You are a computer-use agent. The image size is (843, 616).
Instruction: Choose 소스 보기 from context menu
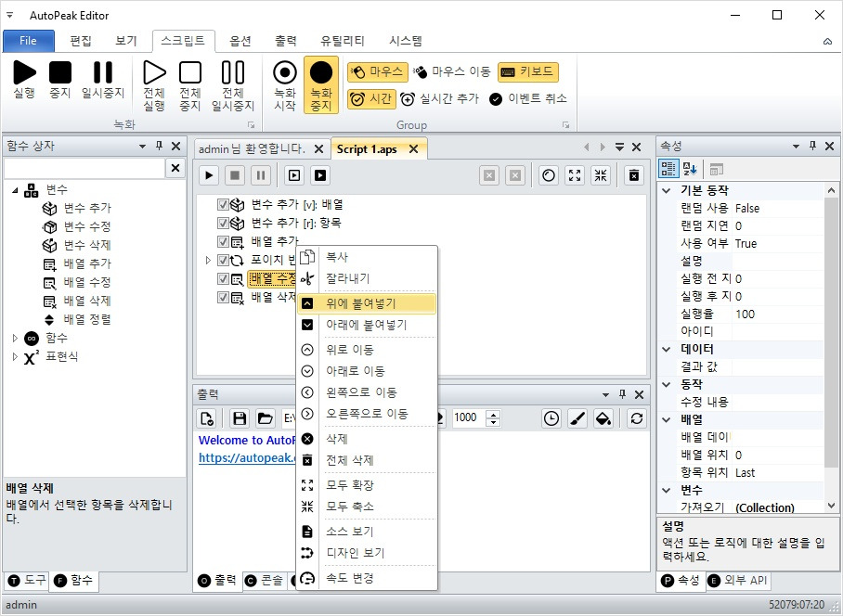tap(367, 532)
